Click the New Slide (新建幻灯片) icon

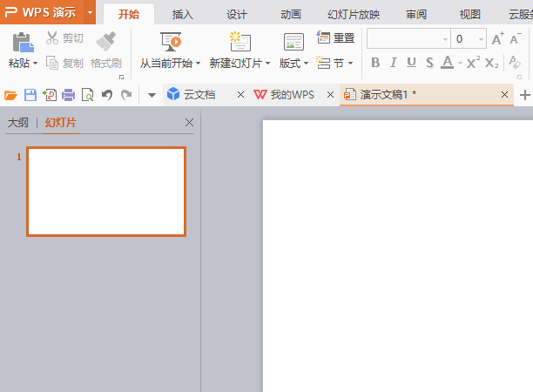(x=240, y=42)
